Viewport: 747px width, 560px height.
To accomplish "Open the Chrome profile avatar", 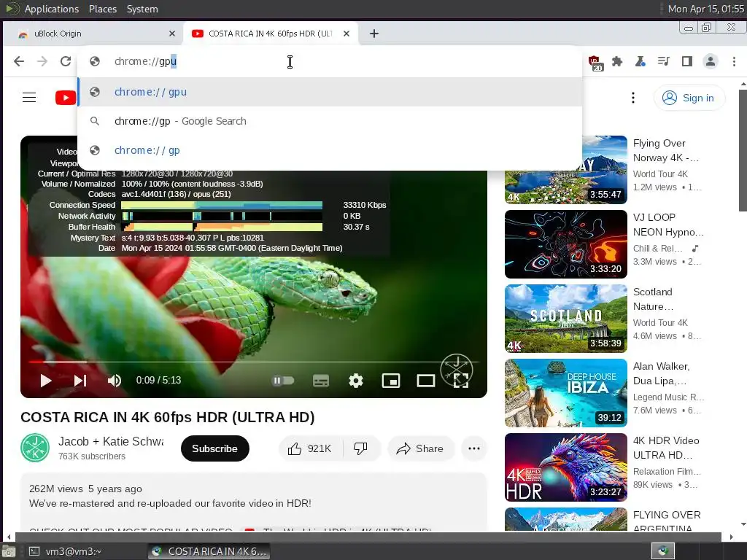I will [x=711, y=61].
